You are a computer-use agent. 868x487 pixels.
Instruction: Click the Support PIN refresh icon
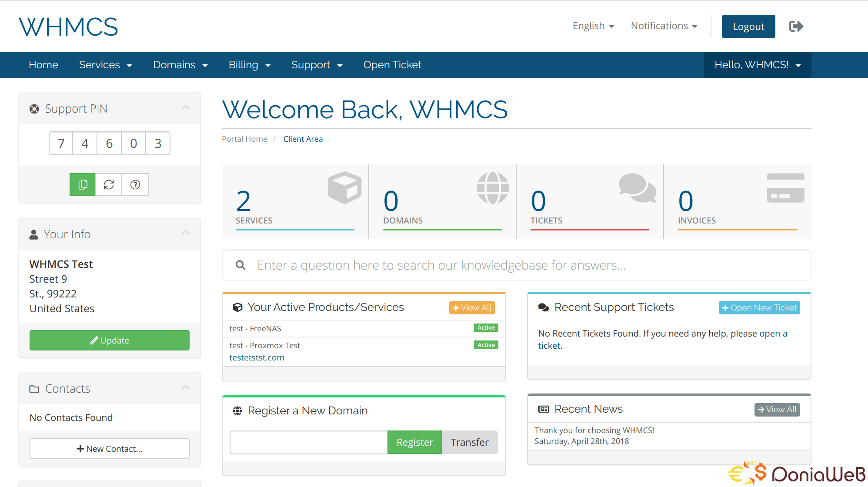109,185
